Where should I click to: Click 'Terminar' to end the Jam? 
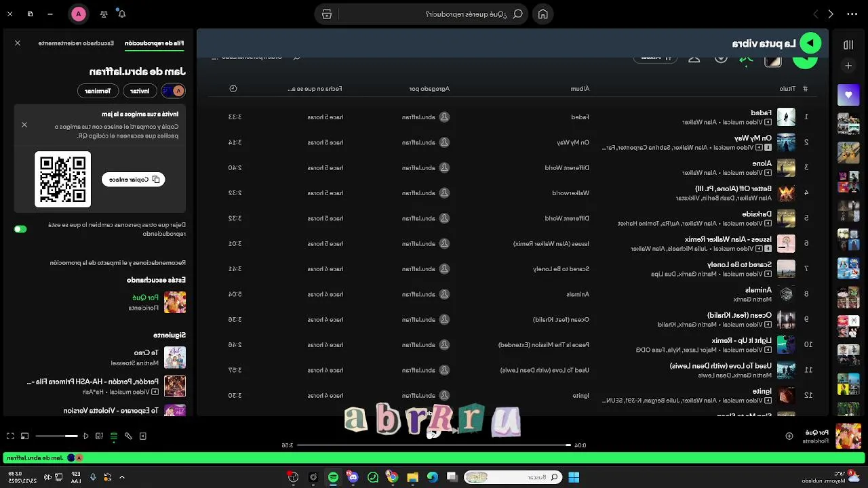point(98,91)
